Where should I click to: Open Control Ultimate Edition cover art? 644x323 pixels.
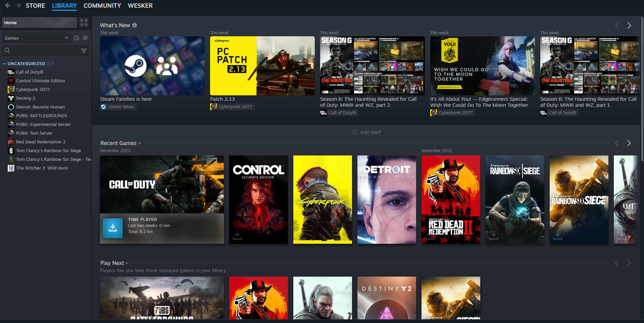tap(258, 199)
